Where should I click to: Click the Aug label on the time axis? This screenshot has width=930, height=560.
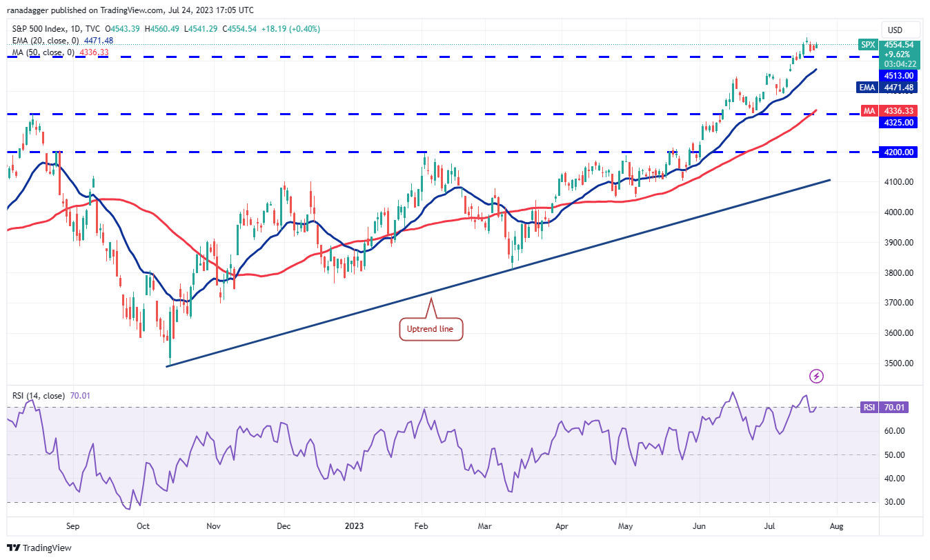tap(836, 526)
